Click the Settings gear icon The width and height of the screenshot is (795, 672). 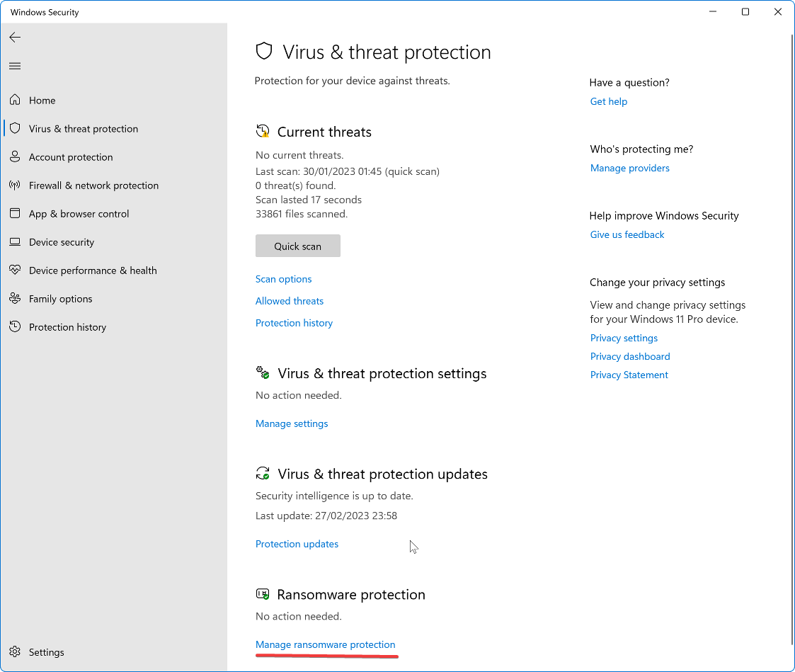pos(15,651)
